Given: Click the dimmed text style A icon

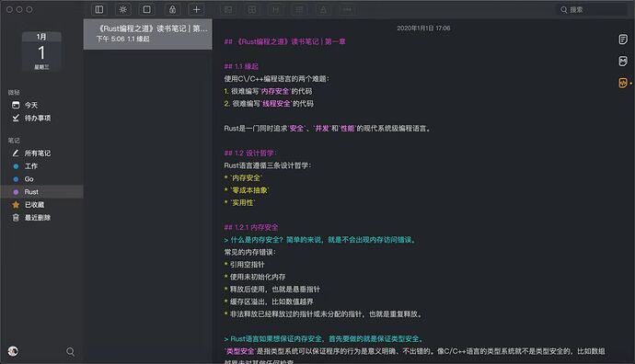Looking at the screenshot, I should 323,9.
